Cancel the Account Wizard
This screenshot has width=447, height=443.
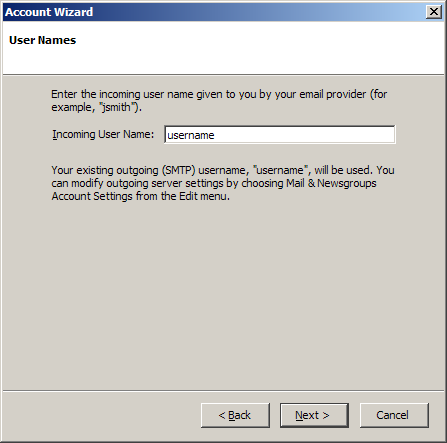(394, 415)
